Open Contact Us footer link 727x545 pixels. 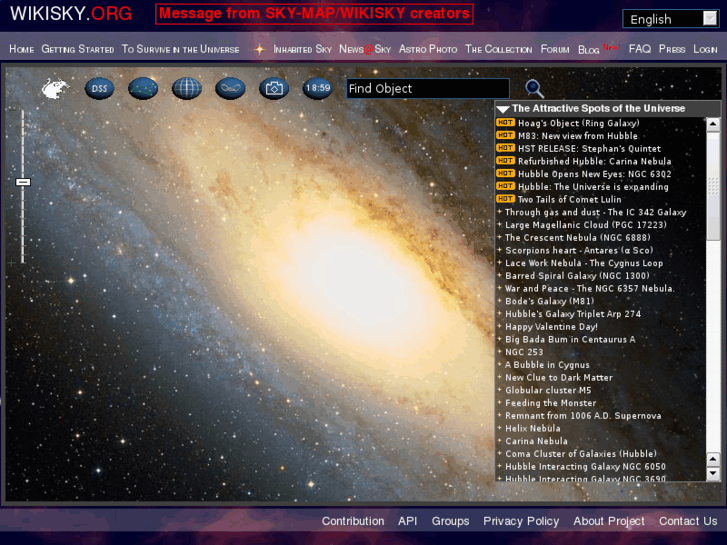pos(688,521)
